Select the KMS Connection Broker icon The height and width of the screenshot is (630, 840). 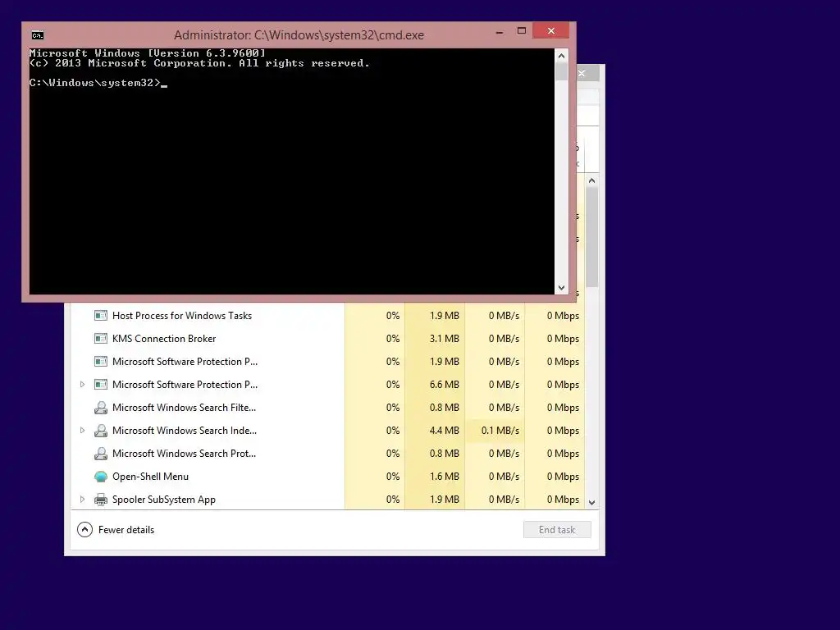(x=101, y=339)
